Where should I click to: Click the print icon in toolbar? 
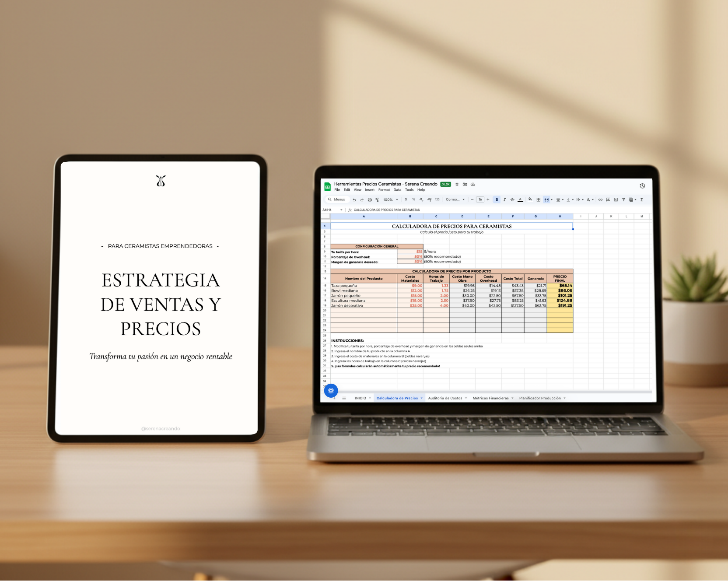coord(370,199)
